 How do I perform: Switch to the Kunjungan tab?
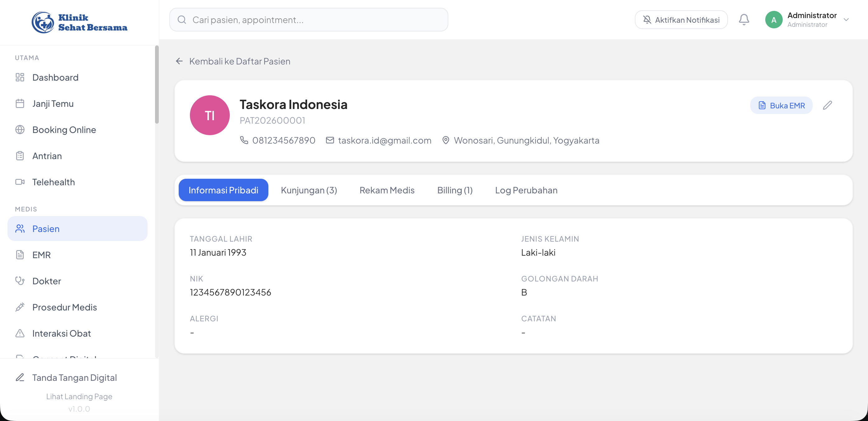(x=309, y=190)
